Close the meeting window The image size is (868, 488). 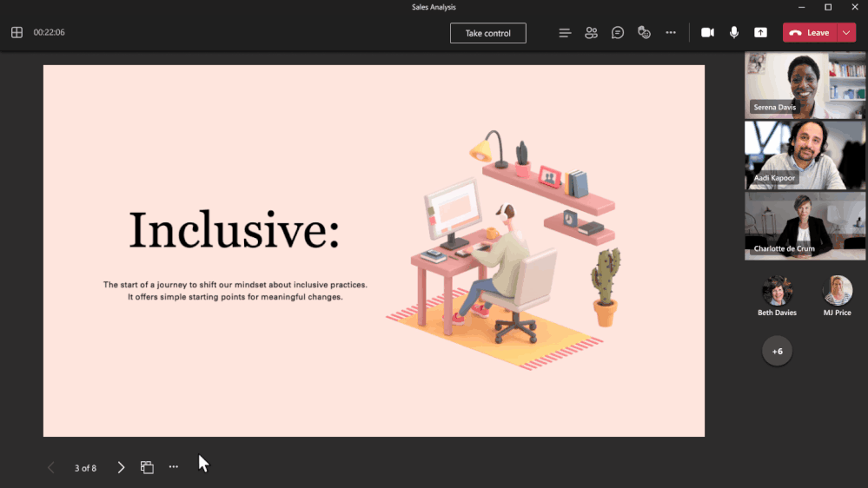tap(855, 7)
